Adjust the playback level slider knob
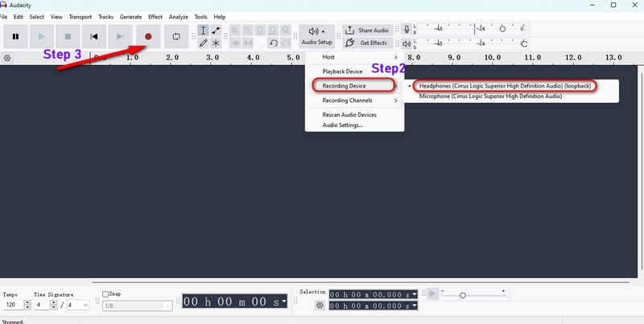This screenshot has width=644, height=324. coord(524,43)
